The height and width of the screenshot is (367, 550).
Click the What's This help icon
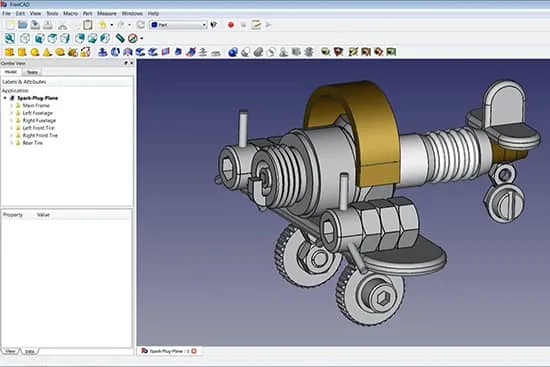pyautogui.click(x=214, y=25)
